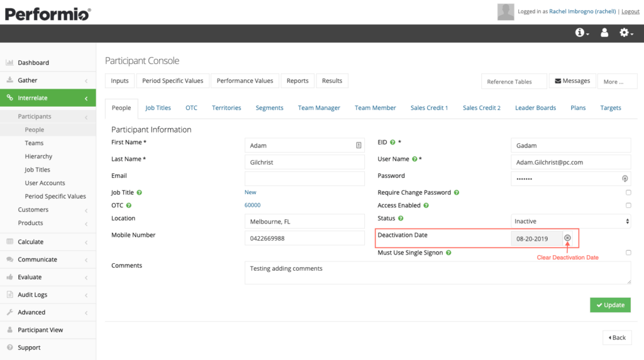This screenshot has height=360, width=644.
Task: Click the Participant View person icon
Action: 9,330
